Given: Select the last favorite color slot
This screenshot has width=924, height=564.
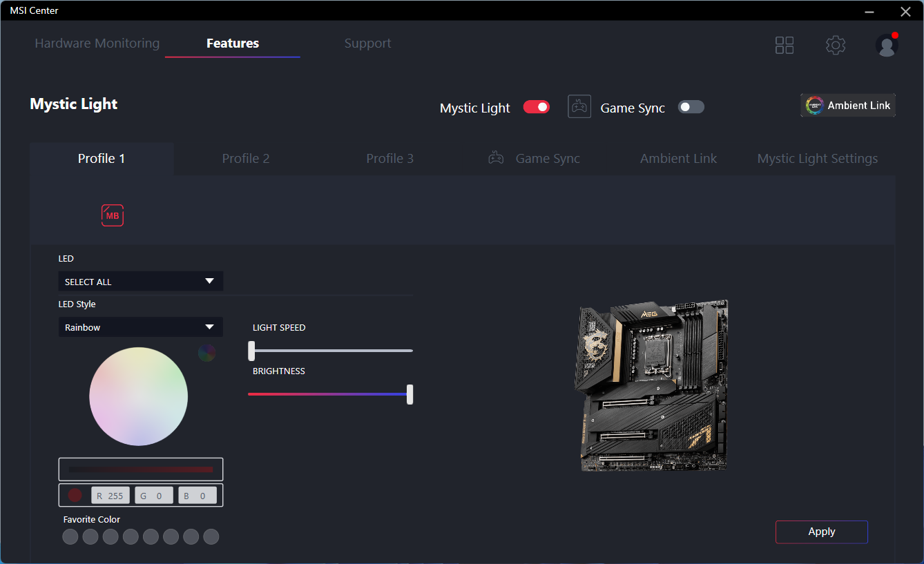Looking at the screenshot, I should 211,536.
